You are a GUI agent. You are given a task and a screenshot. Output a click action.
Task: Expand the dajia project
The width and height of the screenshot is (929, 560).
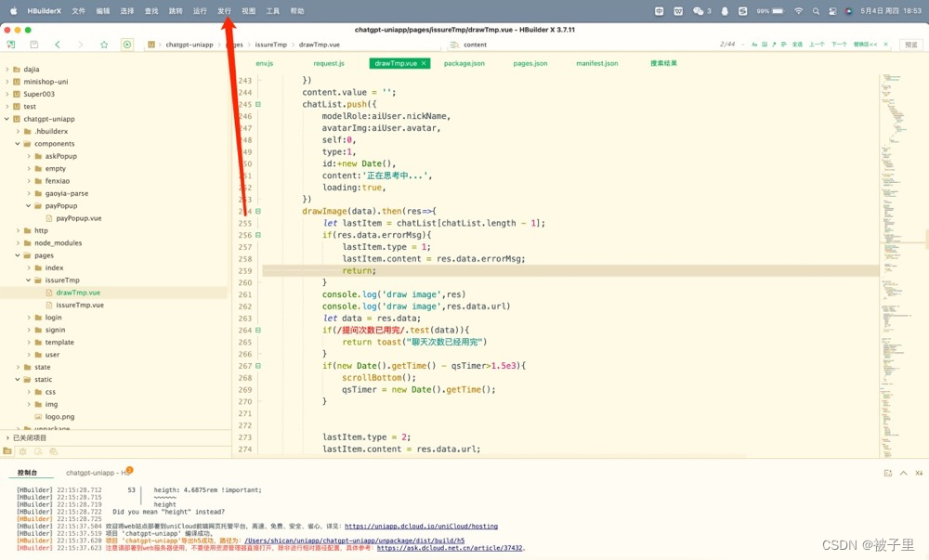[x=7, y=70]
